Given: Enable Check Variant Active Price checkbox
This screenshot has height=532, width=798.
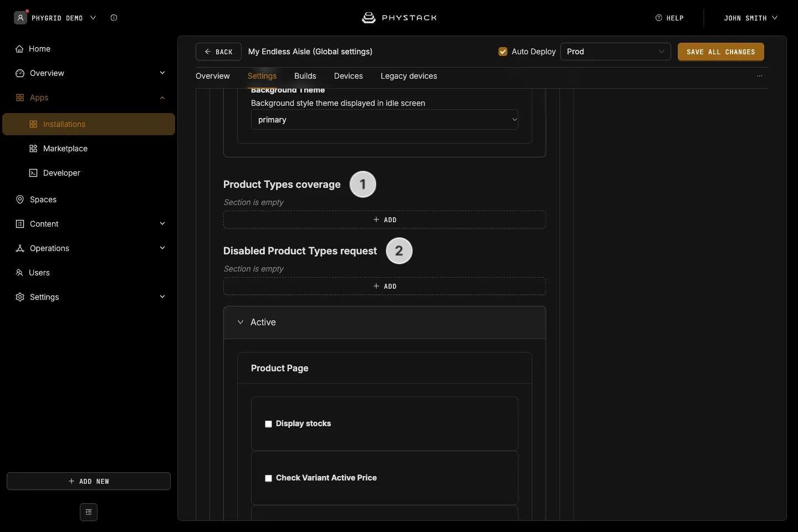Looking at the screenshot, I should coord(268,478).
